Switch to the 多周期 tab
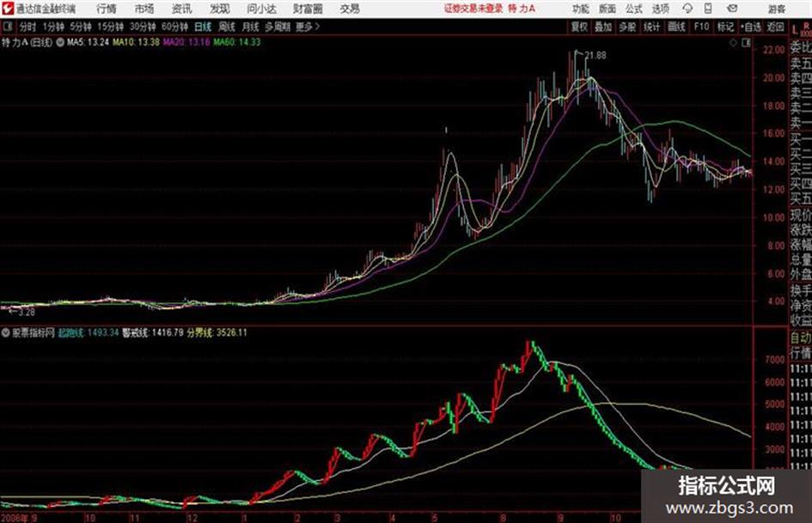 278,27
